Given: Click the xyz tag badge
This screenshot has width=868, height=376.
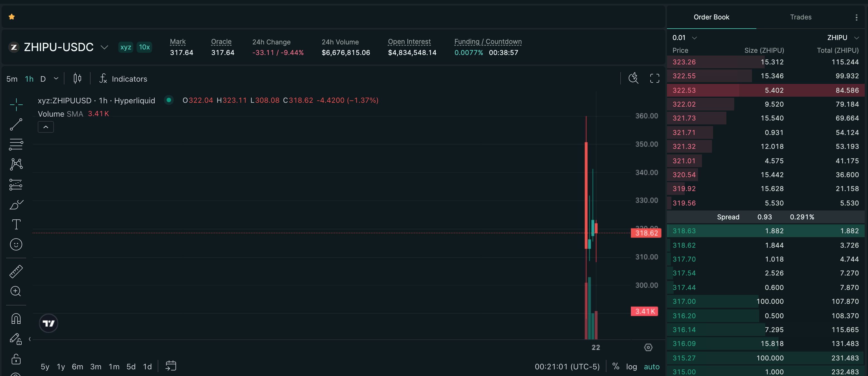Looking at the screenshot, I should coord(126,47).
